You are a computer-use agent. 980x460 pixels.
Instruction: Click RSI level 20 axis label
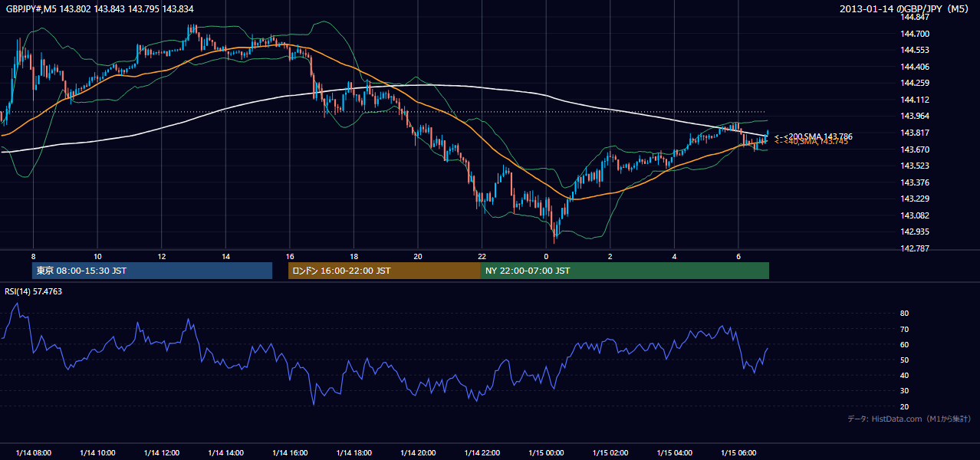point(905,406)
